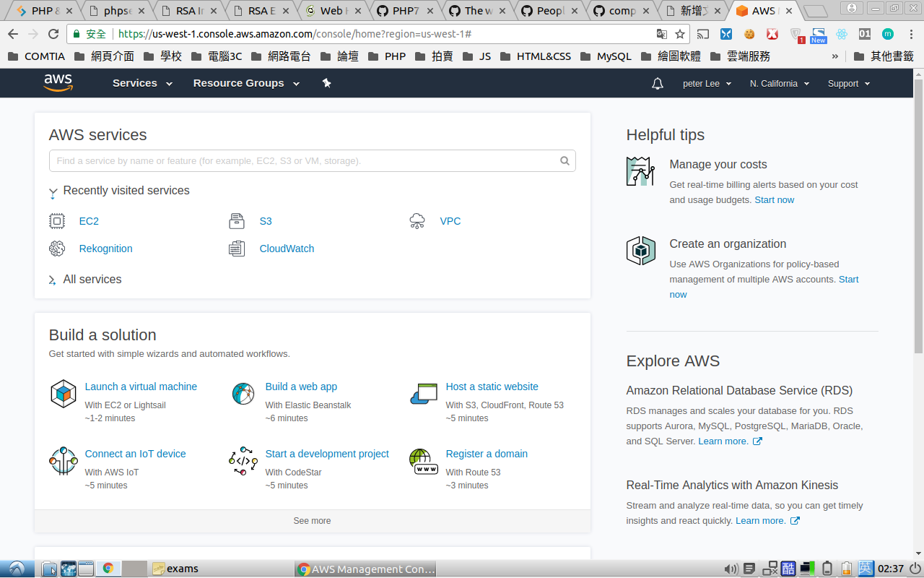Open the Support menu

coord(848,84)
